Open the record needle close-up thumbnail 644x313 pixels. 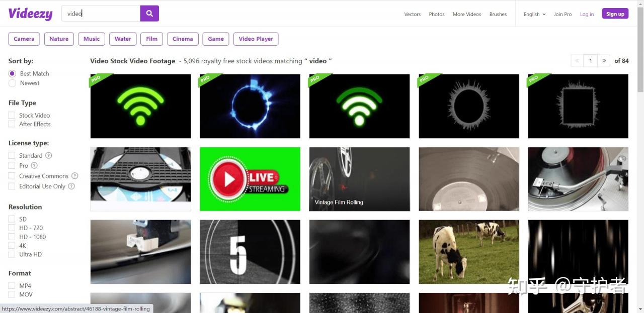tap(140, 252)
